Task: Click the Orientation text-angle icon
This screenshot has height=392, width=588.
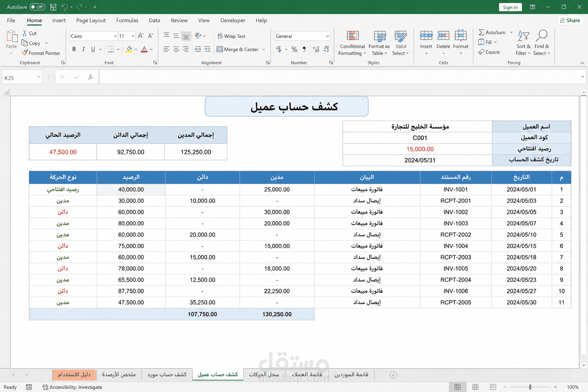Action: click(198, 36)
